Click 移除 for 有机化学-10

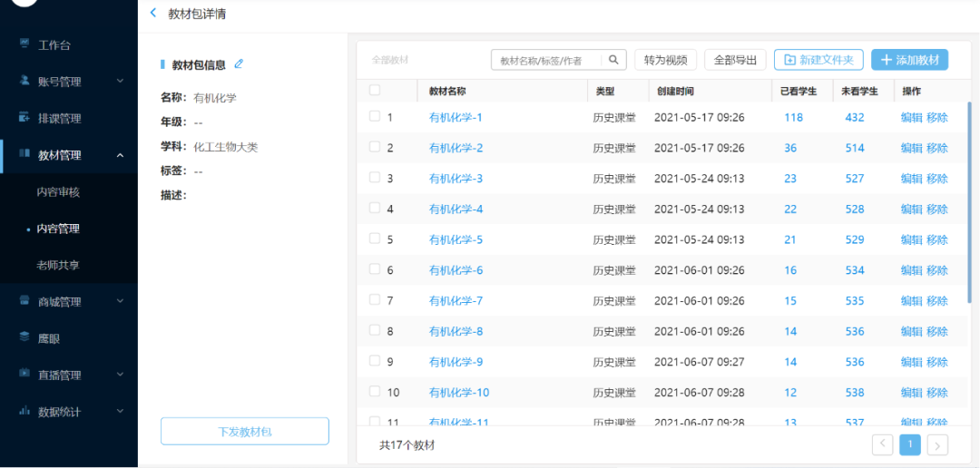click(x=936, y=393)
